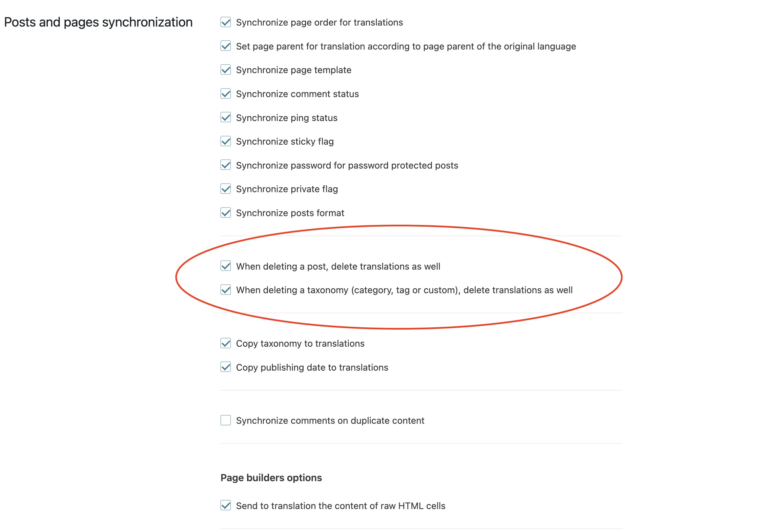This screenshot has width=759, height=532.
Task: Click the Synchronize comments on duplicate content label
Action: pyautogui.click(x=330, y=420)
